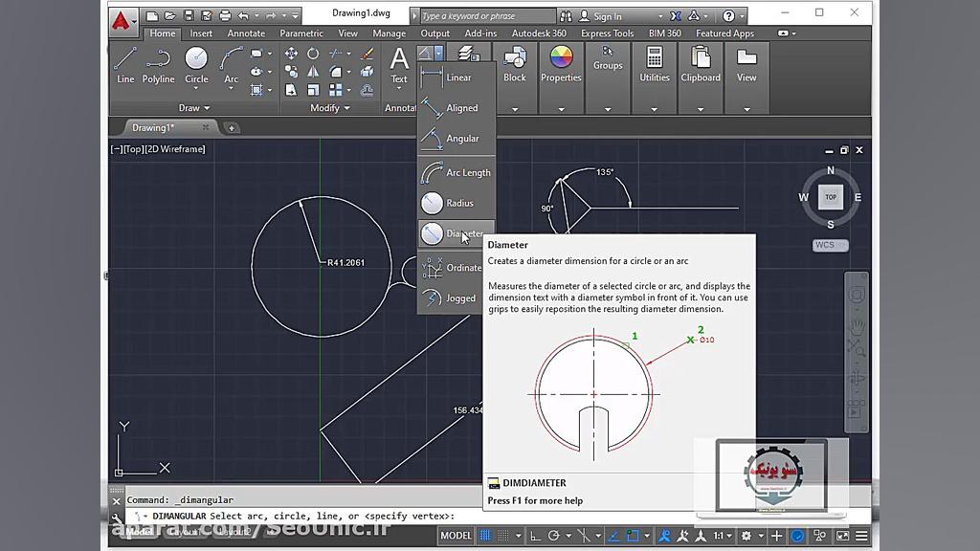This screenshot has height=551, width=980.
Task: Open the Annotate ribbon tab
Action: pyautogui.click(x=246, y=33)
